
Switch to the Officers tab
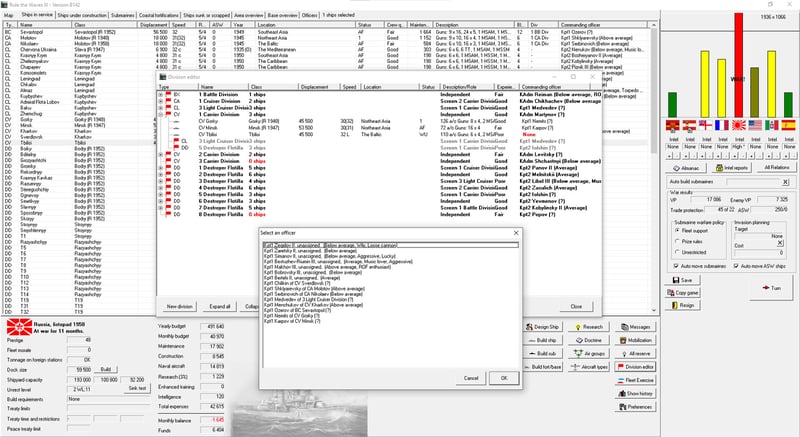309,15
